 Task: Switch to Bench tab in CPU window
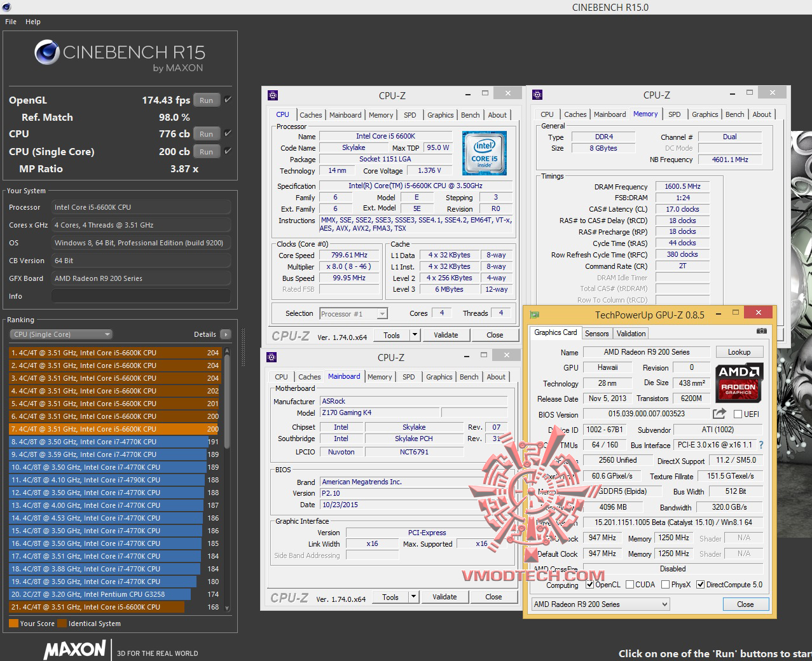click(x=471, y=115)
